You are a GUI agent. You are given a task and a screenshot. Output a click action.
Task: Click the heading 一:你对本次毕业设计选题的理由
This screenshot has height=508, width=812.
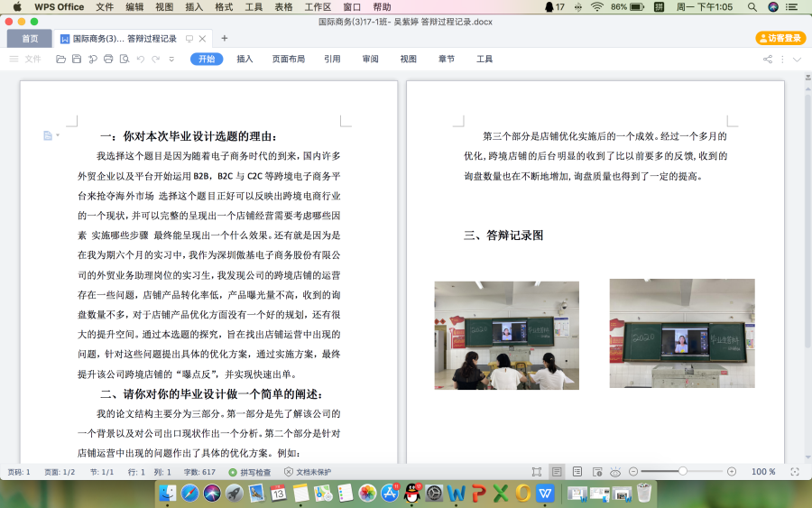189,137
